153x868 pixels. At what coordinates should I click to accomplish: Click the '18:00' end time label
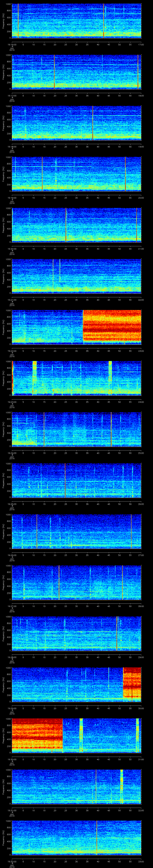[x=141, y=96]
